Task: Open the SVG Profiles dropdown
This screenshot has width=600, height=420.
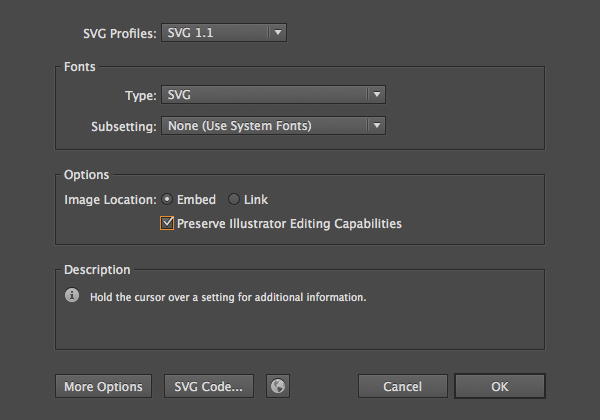Action: pyautogui.click(x=224, y=33)
